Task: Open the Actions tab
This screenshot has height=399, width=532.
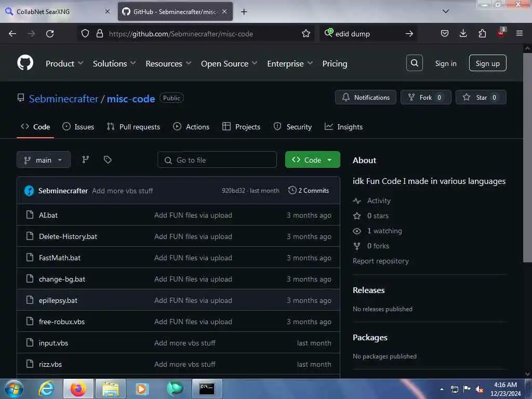Action: [x=191, y=127]
